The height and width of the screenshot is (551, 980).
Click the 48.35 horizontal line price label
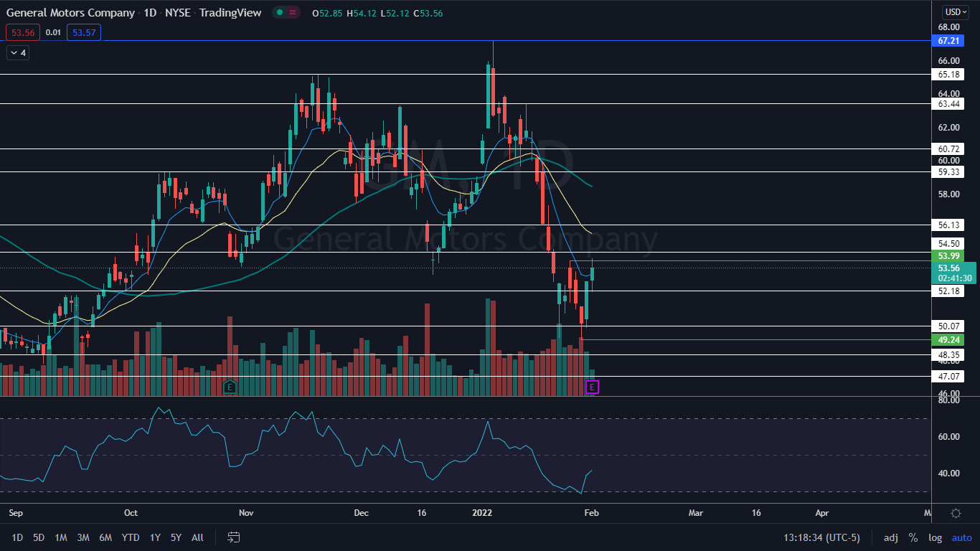pyautogui.click(x=949, y=354)
